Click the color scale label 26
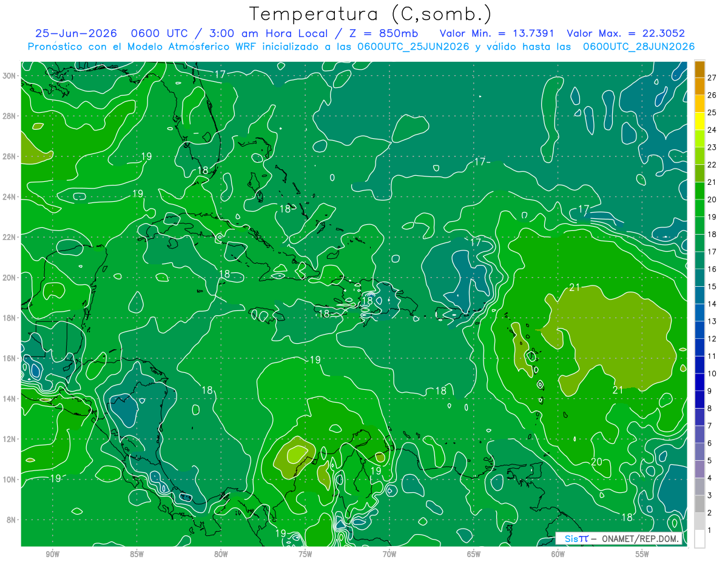The image size is (728, 562). pos(712,95)
